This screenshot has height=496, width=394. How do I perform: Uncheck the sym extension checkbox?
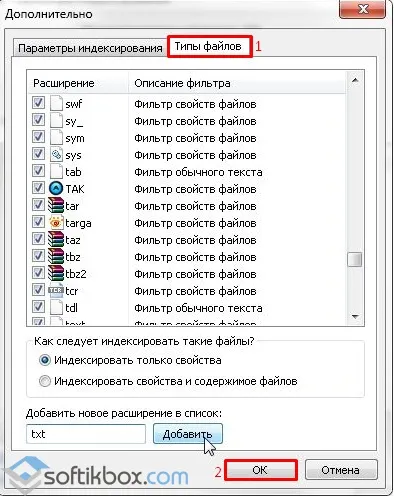pos(38,137)
